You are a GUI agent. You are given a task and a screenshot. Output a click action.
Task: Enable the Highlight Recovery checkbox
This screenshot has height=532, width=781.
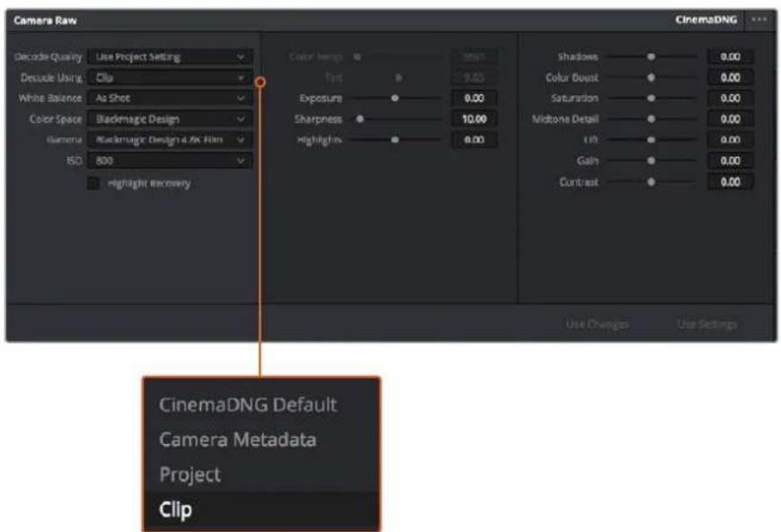[93, 183]
